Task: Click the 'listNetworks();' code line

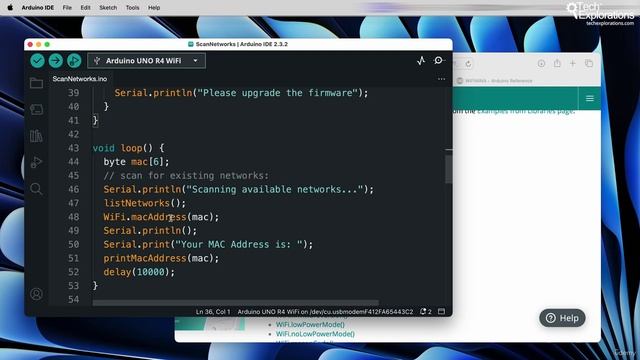Action: click(144, 203)
